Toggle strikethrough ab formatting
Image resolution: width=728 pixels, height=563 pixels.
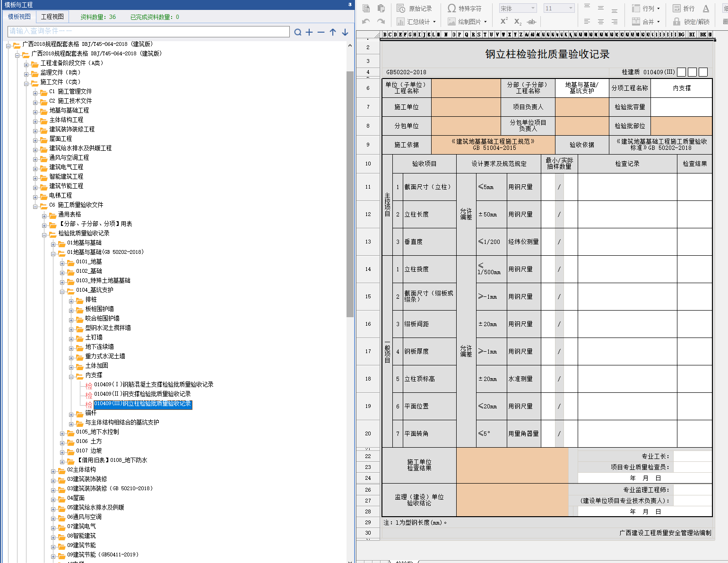tap(531, 22)
